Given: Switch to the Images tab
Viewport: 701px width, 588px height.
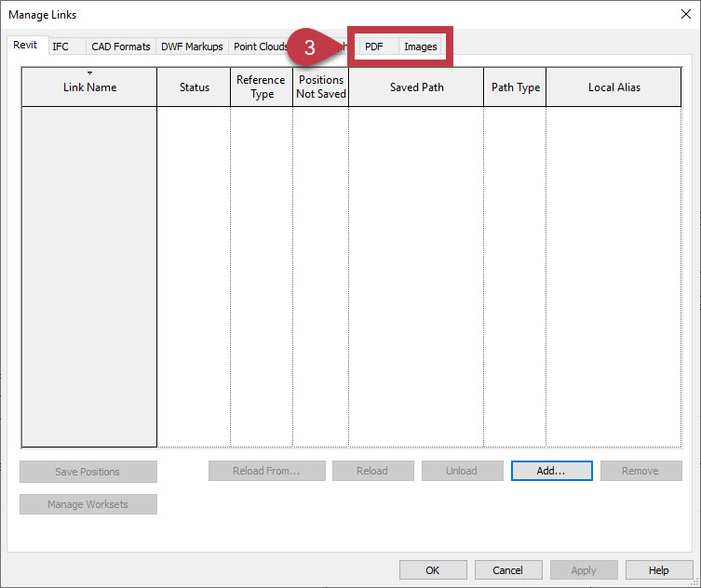Looking at the screenshot, I should [x=420, y=47].
